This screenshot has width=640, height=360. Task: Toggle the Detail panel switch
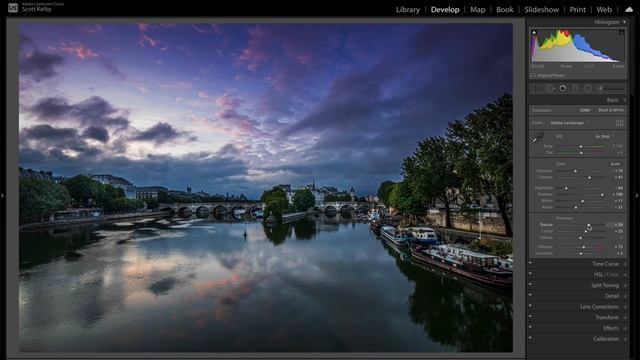[530, 295]
